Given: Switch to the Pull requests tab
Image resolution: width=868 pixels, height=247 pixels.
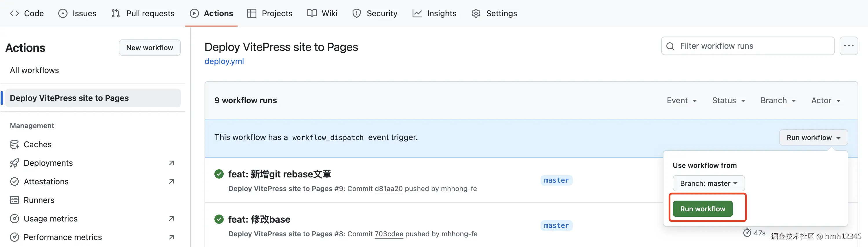Looking at the screenshot, I should pyautogui.click(x=143, y=13).
